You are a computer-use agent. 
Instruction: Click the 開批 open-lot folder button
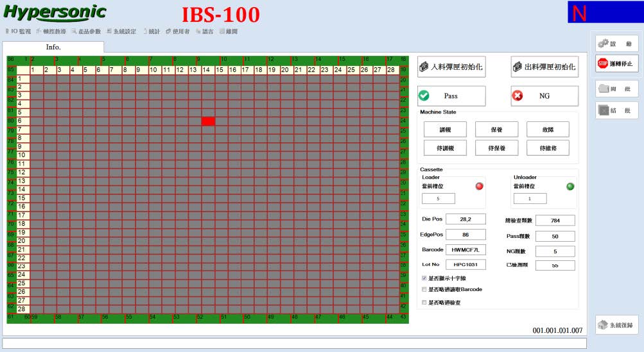pyautogui.click(x=616, y=88)
